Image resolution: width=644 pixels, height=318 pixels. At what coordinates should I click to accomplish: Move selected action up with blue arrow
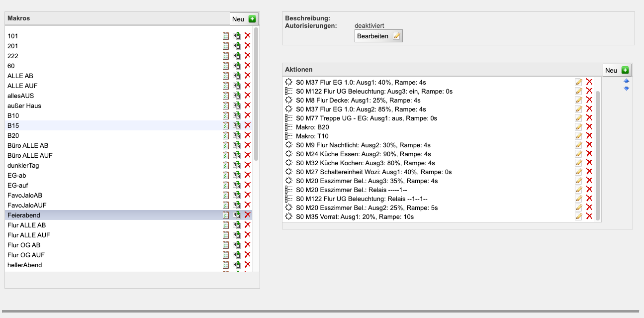[626, 81]
